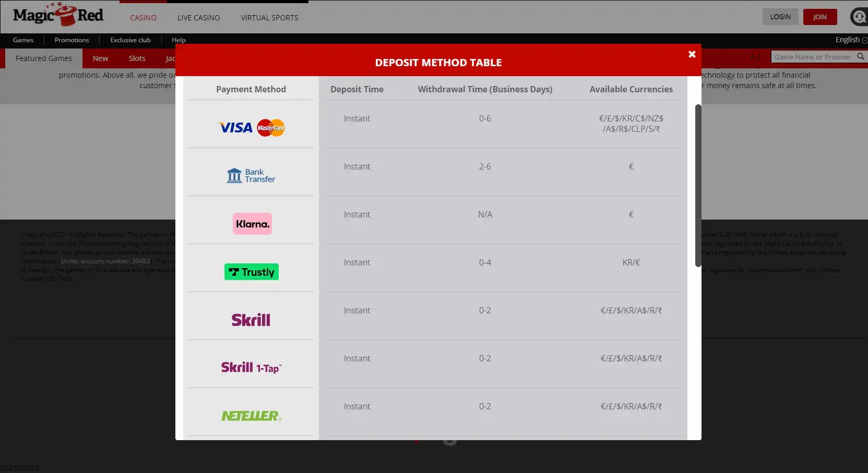Click the Game Name or Provider field
Screen dimensions: 868x473
(812, 57)
